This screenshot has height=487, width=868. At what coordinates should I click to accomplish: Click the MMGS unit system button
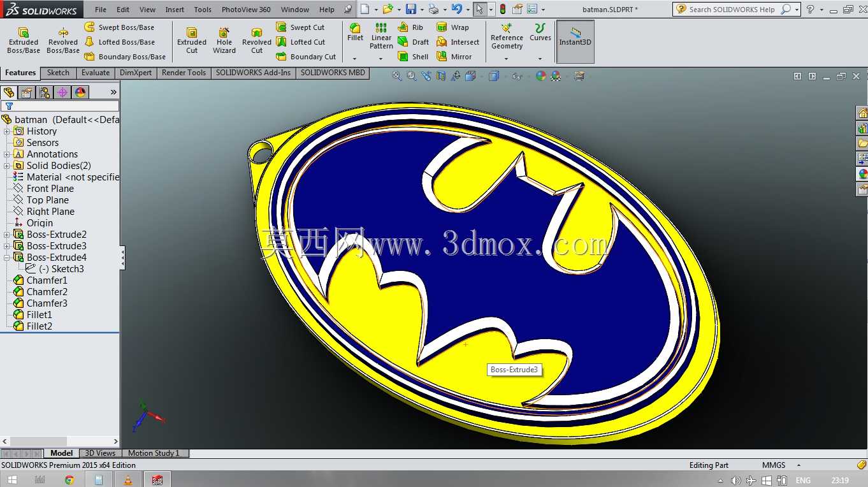point(774,465)
